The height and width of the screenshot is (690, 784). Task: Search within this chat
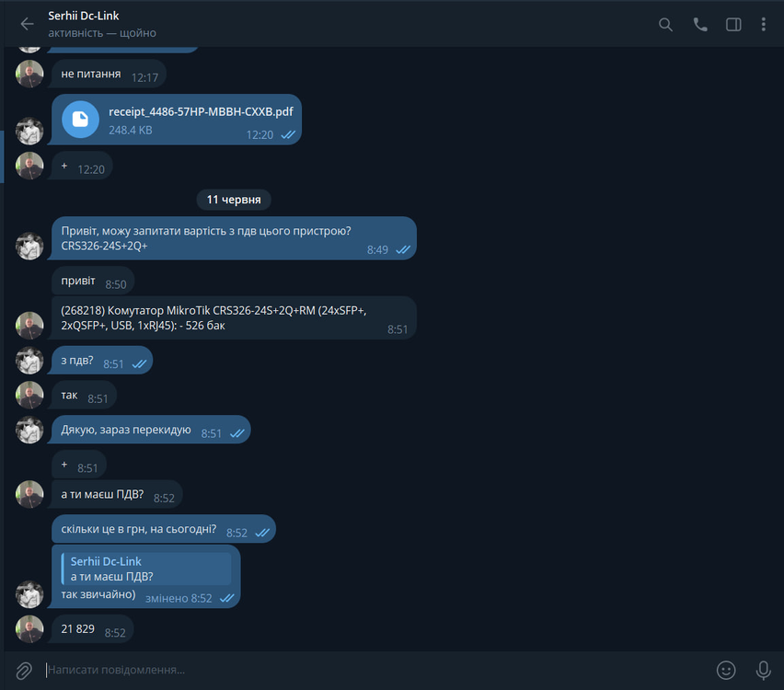[x=665, y=25]
